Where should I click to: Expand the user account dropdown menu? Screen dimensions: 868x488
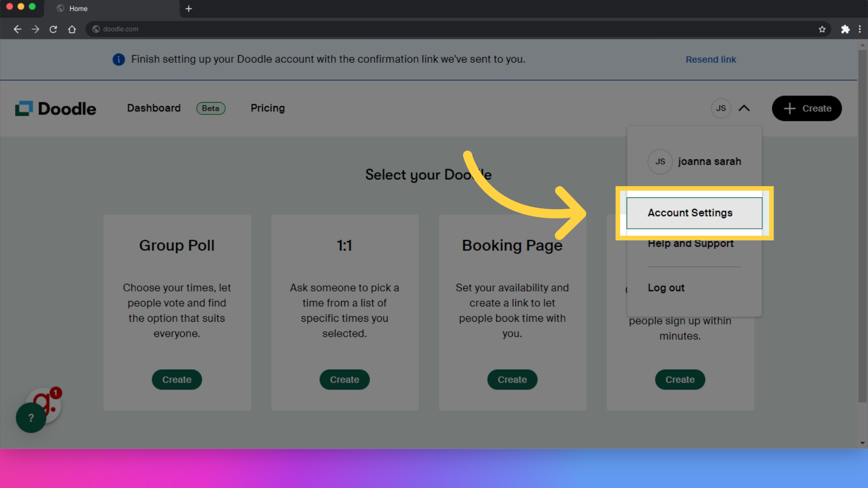coord(730,108)
